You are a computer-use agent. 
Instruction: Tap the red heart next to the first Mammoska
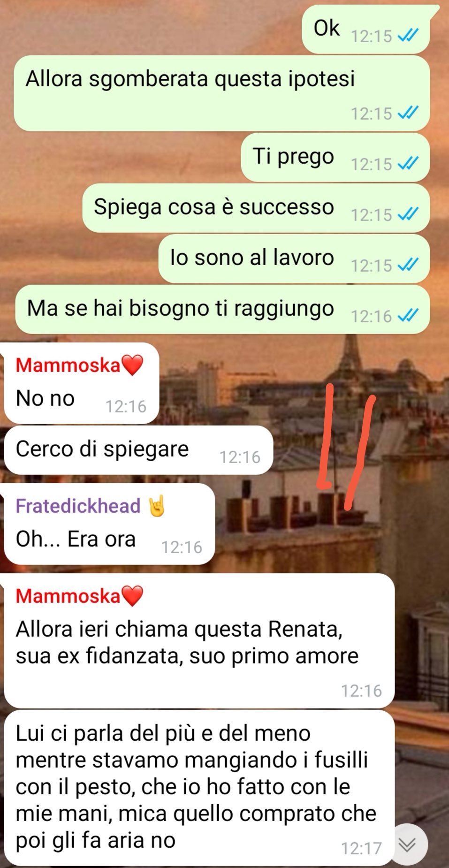pyautogui.click(x=132, y=365)
